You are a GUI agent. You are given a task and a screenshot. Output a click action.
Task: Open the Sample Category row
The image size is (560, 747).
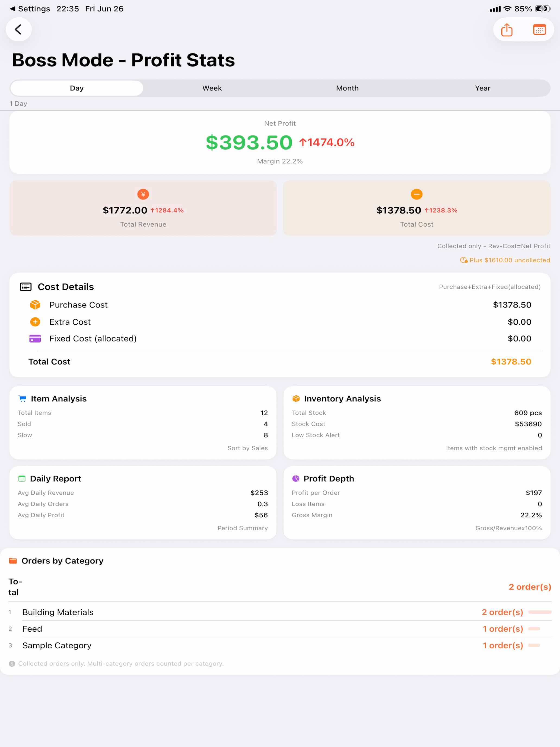coord(280,645)
